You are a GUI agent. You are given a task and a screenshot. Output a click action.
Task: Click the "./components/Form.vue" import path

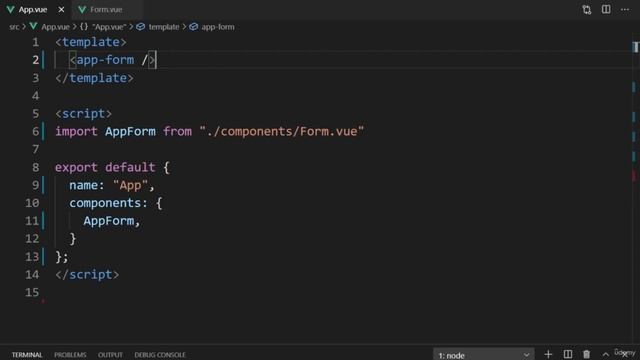click(x=282, y=131)
